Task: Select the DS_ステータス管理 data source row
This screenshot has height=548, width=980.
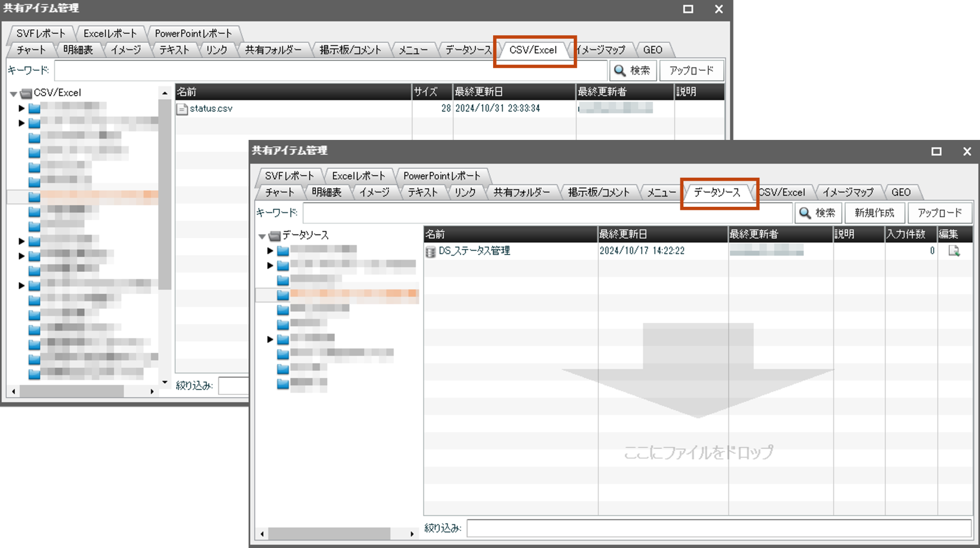Action: pos(698,251)
